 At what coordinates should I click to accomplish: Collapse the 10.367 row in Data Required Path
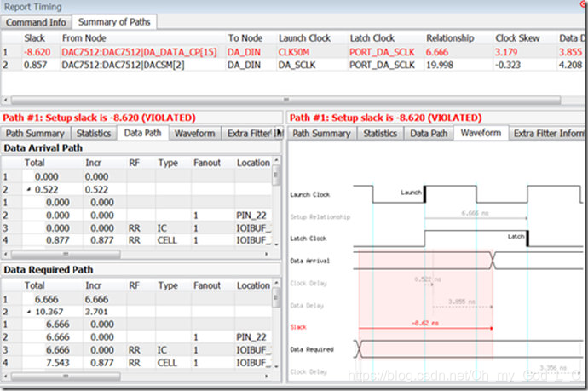[x=29, y=312]
